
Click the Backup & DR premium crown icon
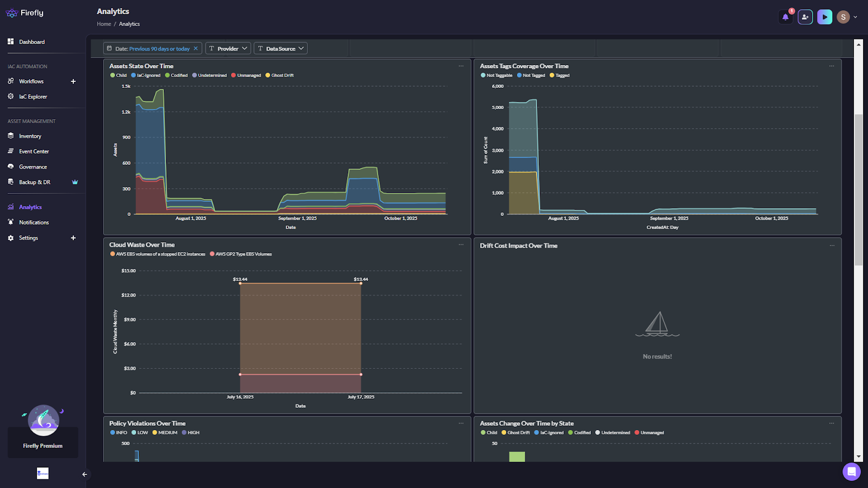click(x=75, y=182)
